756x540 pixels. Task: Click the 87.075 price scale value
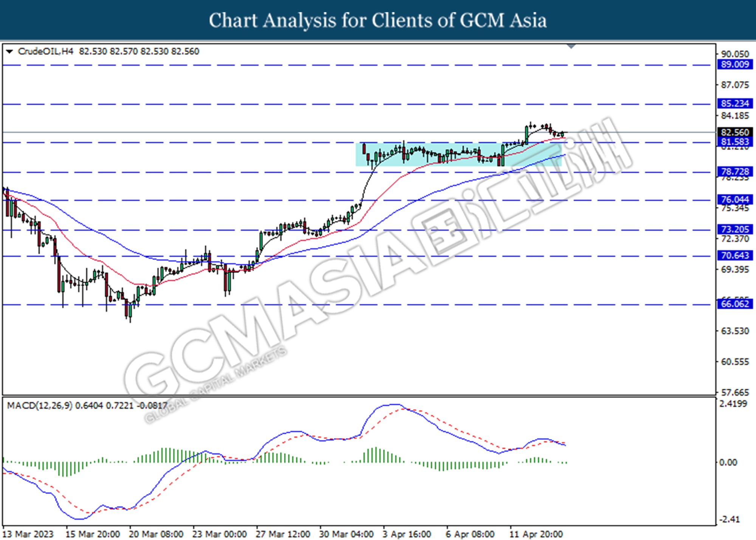pos(735,85)
